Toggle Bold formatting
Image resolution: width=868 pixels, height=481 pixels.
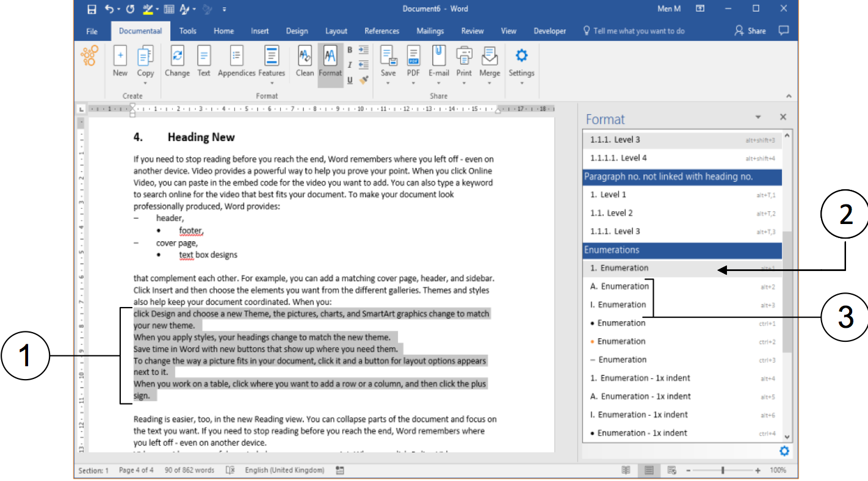coord(350,50)
